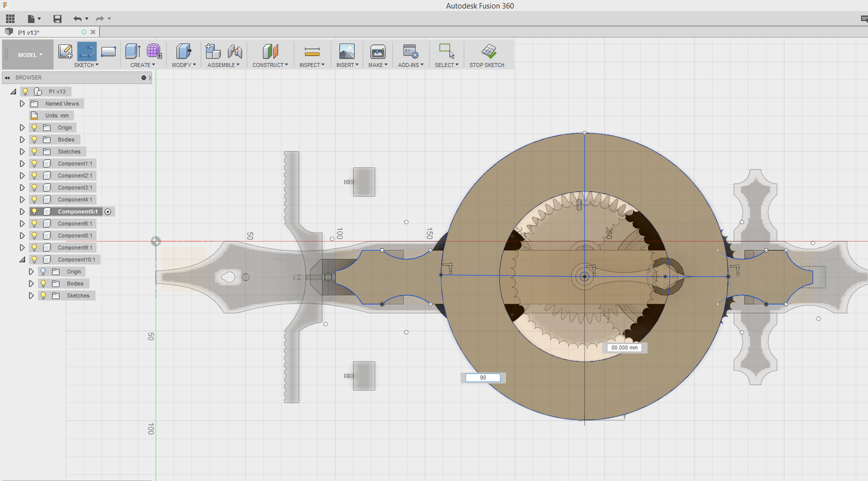868x481 pixels.
Task: Expand Bodies under Component10:1
Action: click(x=31, y=283)
